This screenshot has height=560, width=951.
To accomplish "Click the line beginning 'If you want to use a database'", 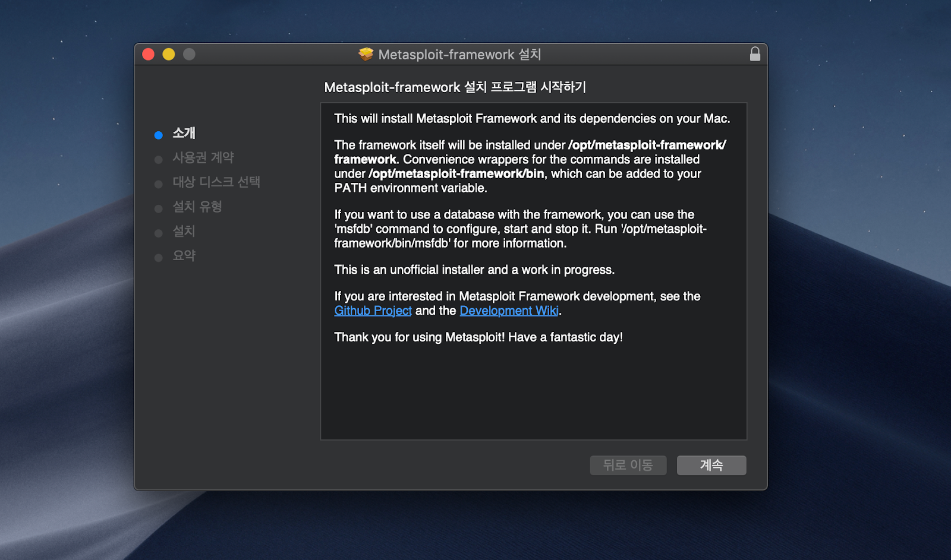I will tap(514, 215).
